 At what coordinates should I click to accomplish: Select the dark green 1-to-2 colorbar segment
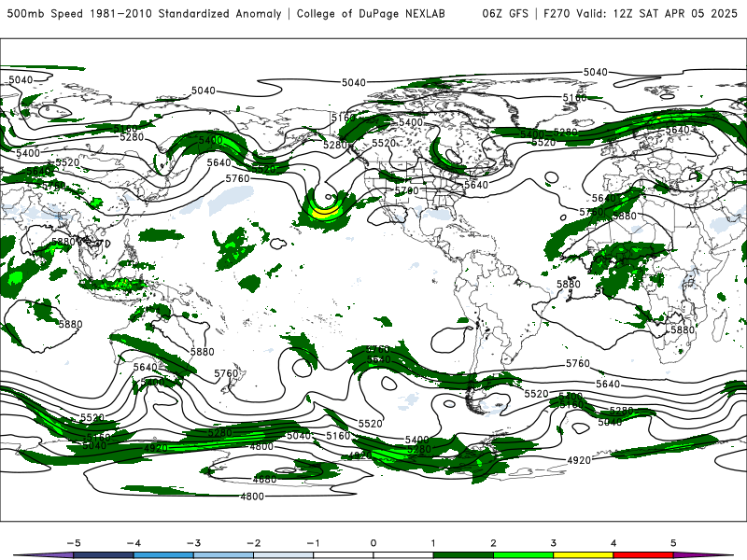(463, 555)
